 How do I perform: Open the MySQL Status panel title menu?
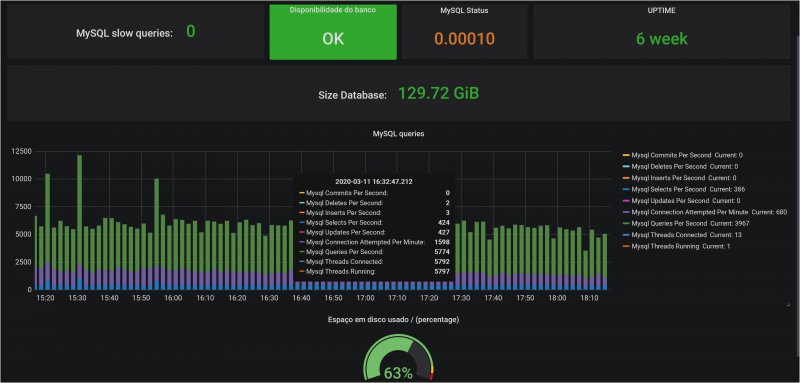(x=464, y=11)
